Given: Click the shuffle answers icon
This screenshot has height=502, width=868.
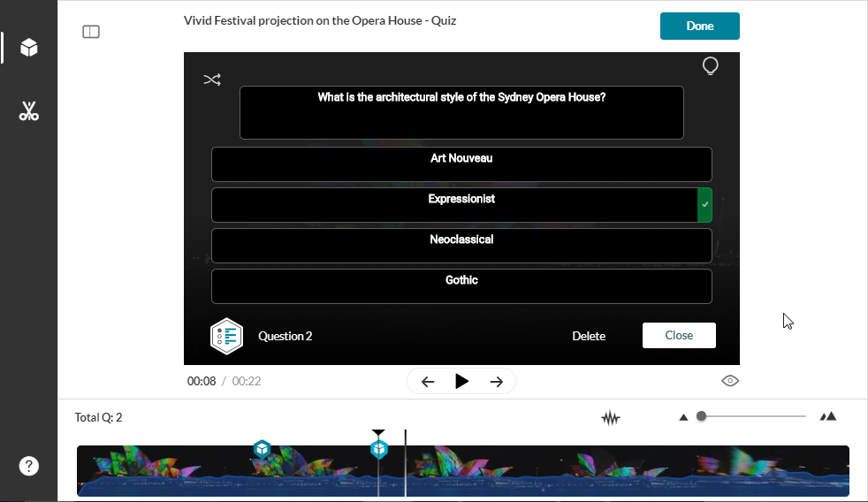Looking at the screenshot, I should [212, 80].
